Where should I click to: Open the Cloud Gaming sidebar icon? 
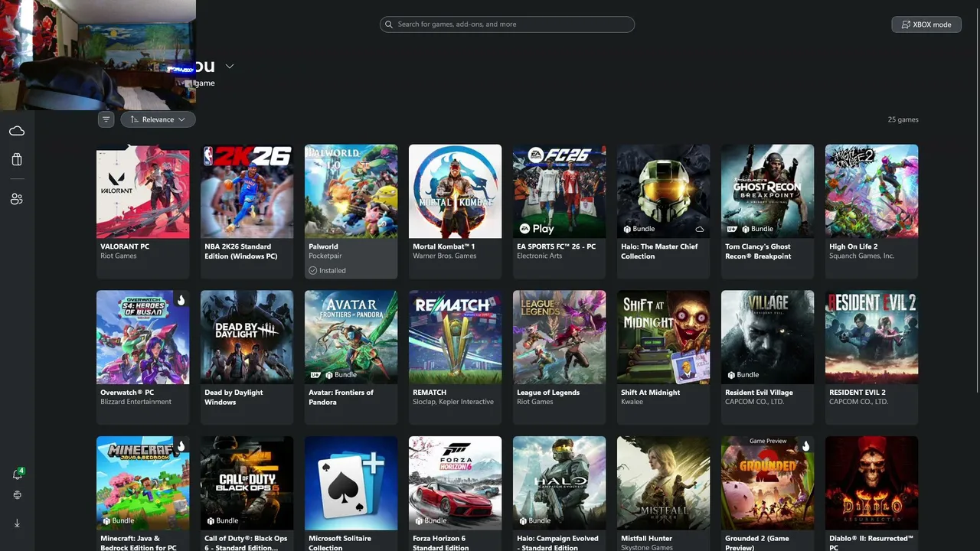(17, 131)
